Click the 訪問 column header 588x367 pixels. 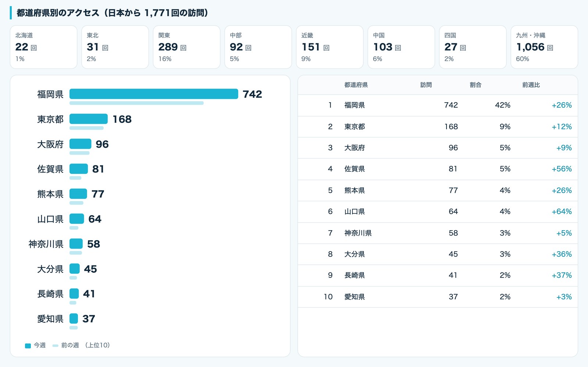426,85
